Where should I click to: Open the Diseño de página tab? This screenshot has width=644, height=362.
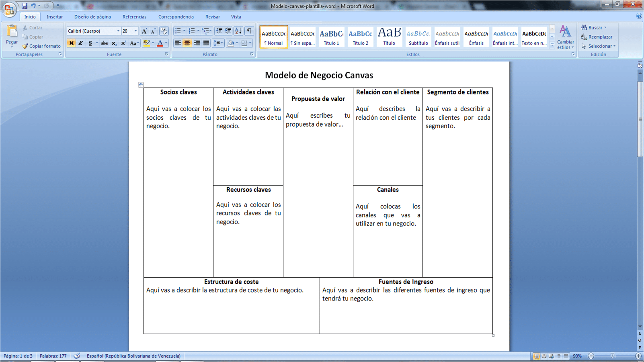92,17
